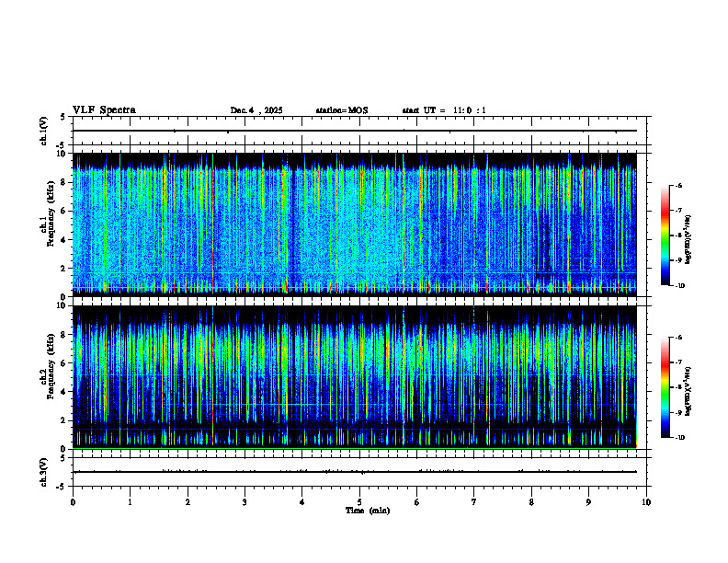Click time axis tick label "7"
The height and width of the screenshot is (563, 728).
[x=474, y=502]
